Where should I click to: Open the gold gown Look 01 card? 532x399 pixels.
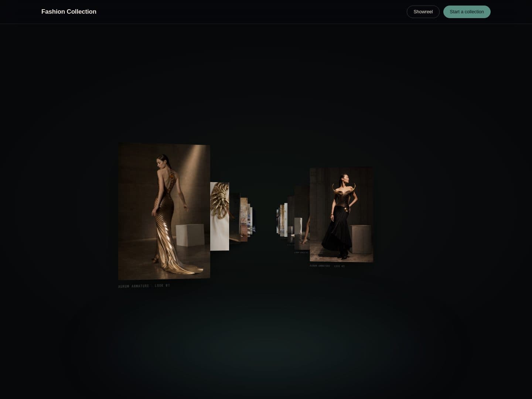tap(164, 211)
